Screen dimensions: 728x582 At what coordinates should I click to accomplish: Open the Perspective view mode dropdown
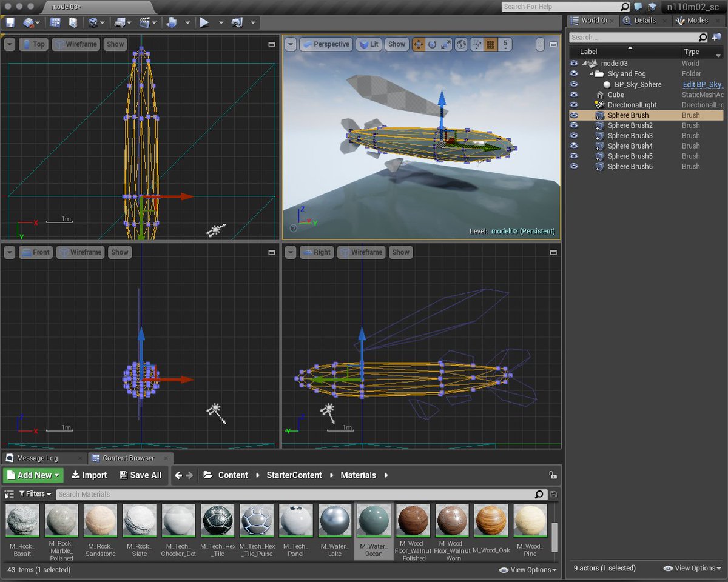(331, 44)
